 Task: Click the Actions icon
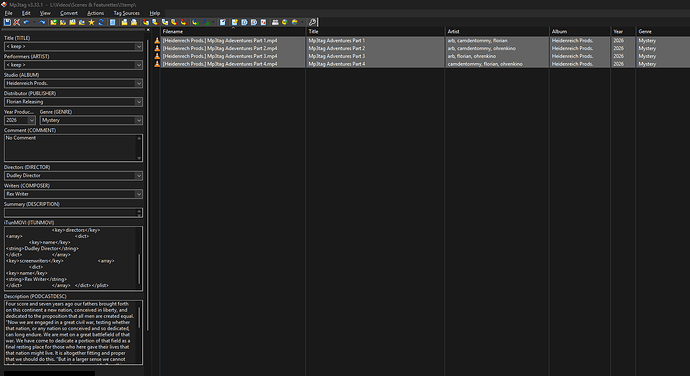click(195, 22)
